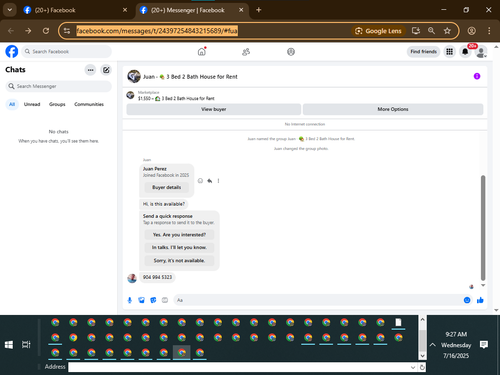Open the taskbar Address dropdown arrow
The height and width of the screenshot is (375, 500).
tap(413, 367)
